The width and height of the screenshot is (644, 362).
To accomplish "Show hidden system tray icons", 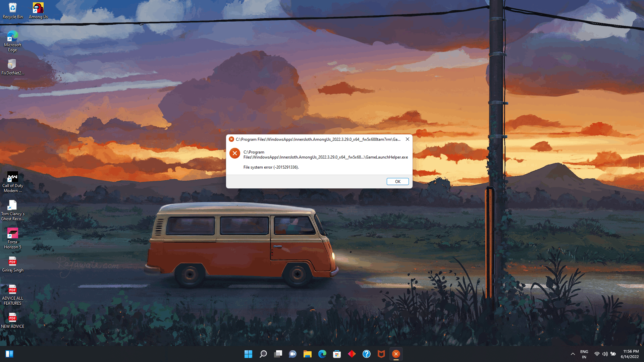I will 573,354.
